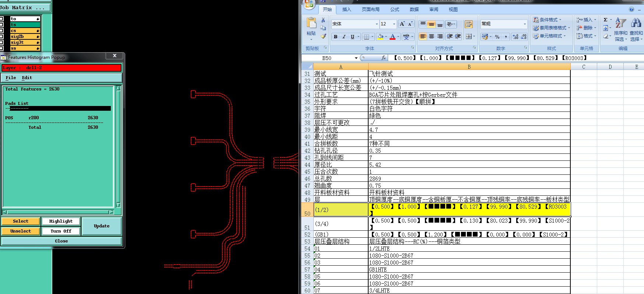The height and width of the screenshot is (294, 644).
Task: Open File menu in Histogram popup
Action: tap(11, 78)
